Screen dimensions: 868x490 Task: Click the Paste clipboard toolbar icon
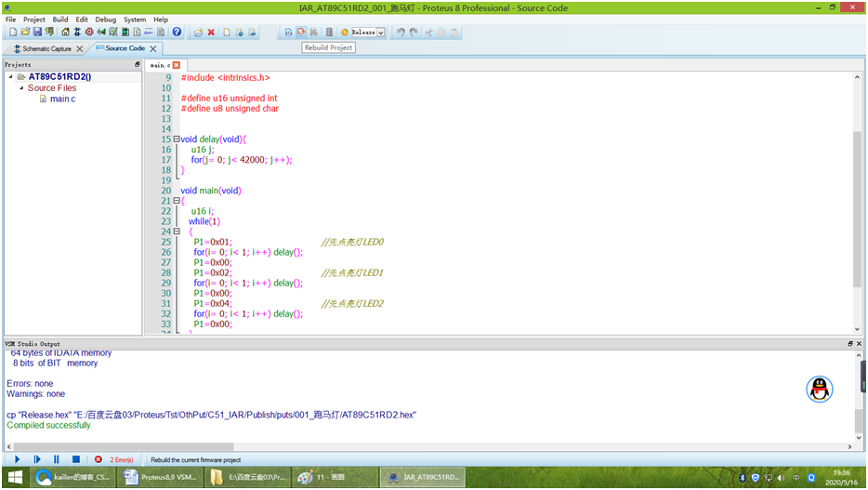click(x=454, y=33)
